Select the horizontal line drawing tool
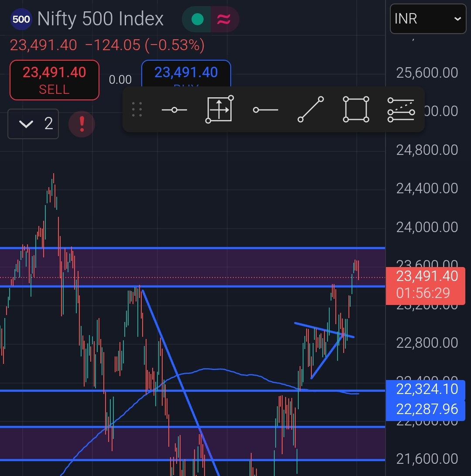The image size is (471, 476). point(174,110)
